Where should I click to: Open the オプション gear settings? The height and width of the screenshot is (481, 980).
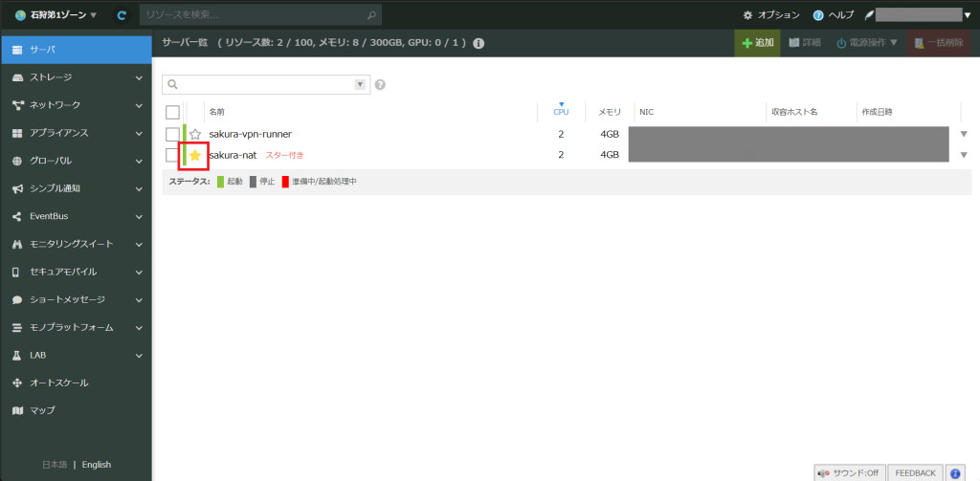pos(772,15)
